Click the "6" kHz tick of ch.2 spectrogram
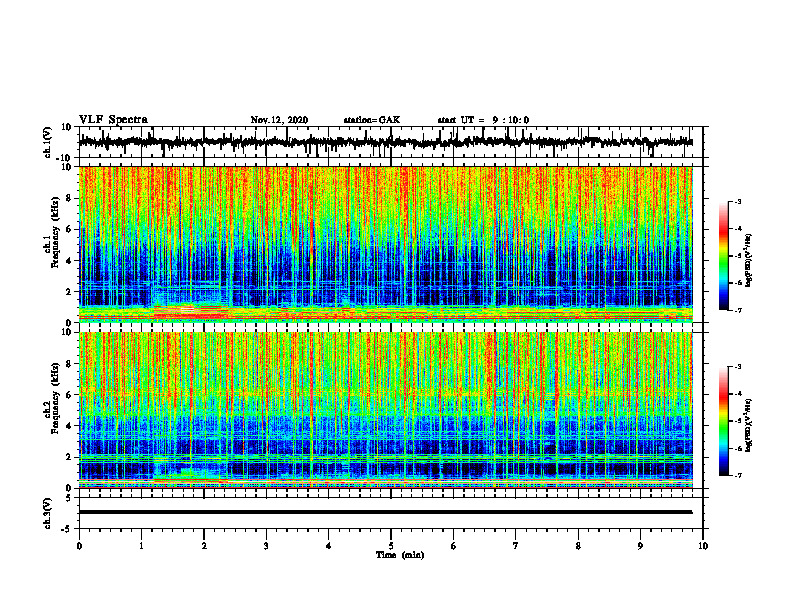 pos(69,395)
